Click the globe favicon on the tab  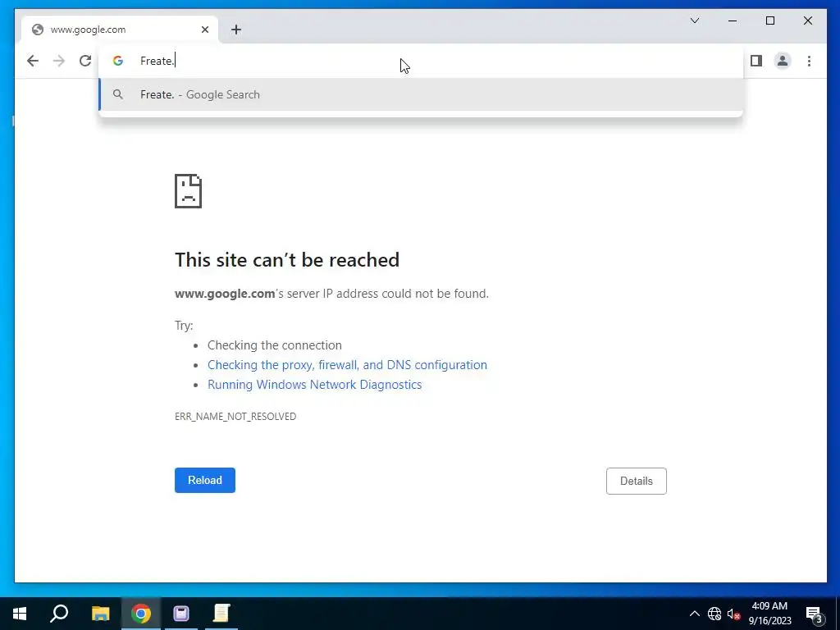(x=38, y=30)
